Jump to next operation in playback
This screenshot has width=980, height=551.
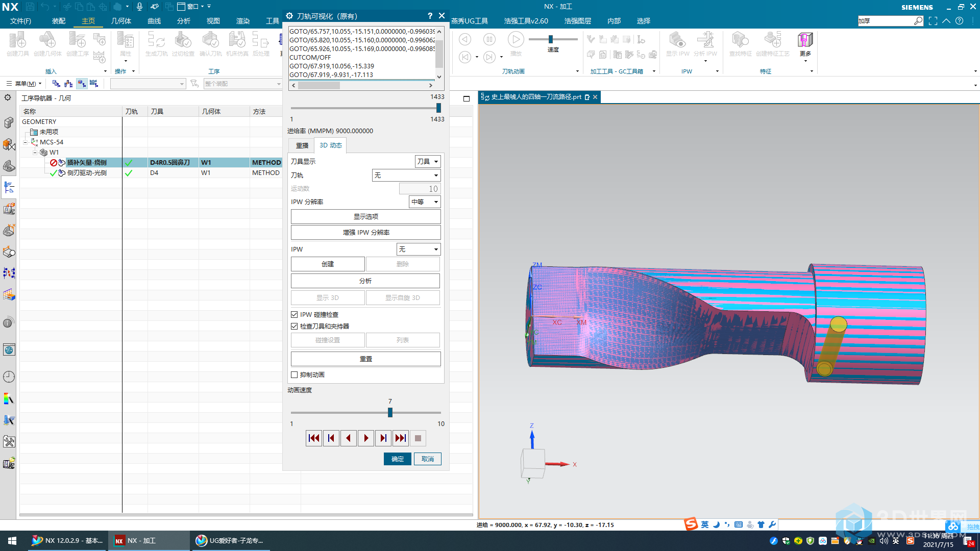[x=401, y=438]
